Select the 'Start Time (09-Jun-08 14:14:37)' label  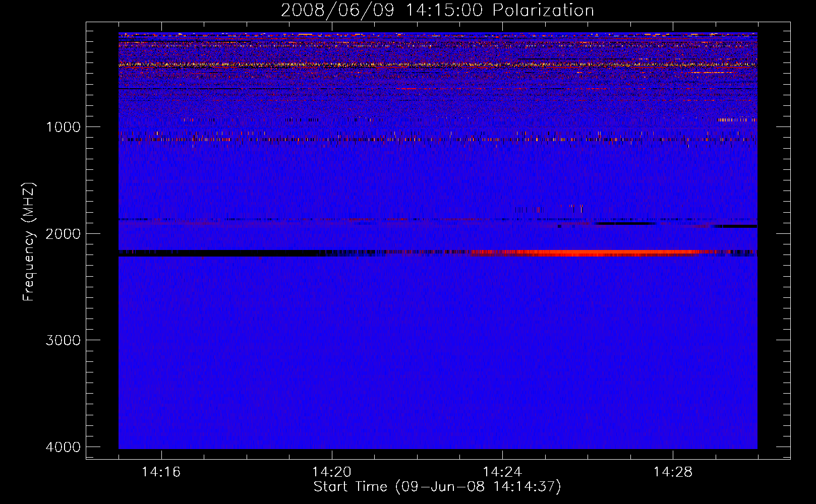click(437, 487)
